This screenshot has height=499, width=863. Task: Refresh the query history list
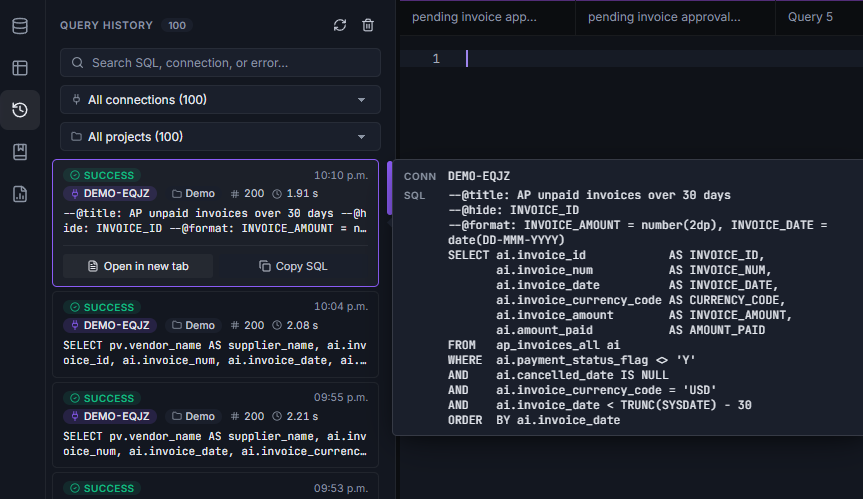click(x=340, y=25)
